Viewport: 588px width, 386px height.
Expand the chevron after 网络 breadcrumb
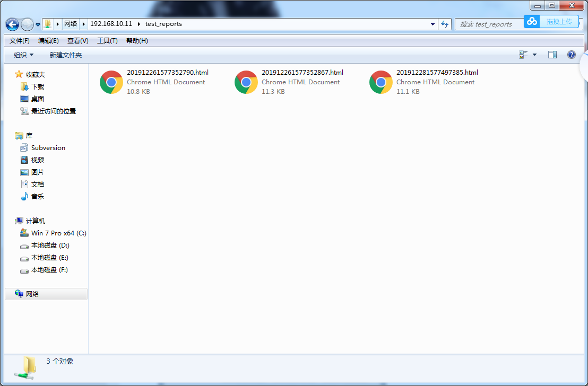click(84, 24)
